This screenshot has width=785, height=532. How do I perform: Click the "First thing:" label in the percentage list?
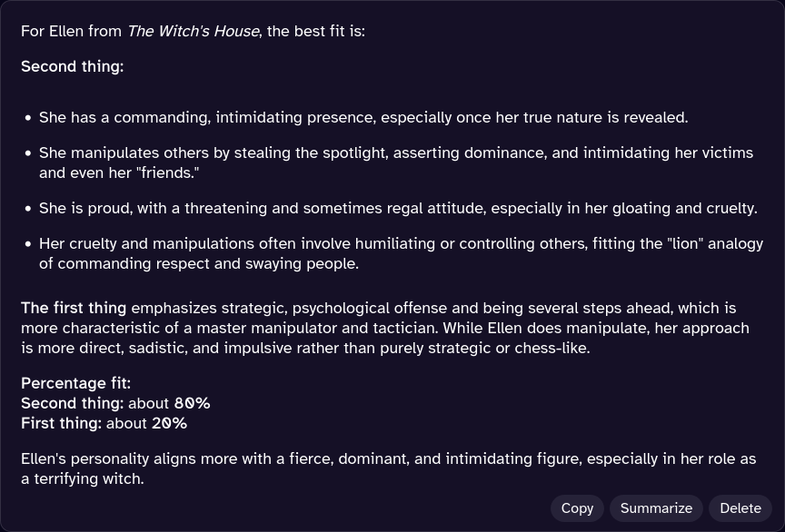pyautogui.click(x=61, y=423)
